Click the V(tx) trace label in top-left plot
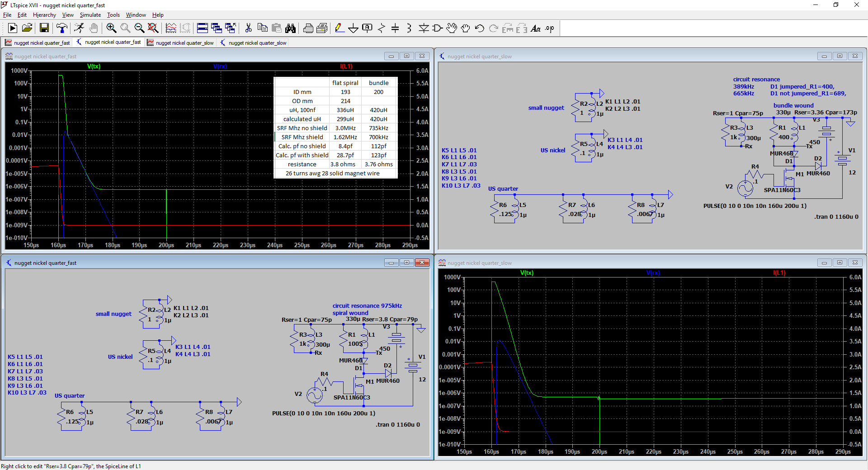 (x=94, y=66)
